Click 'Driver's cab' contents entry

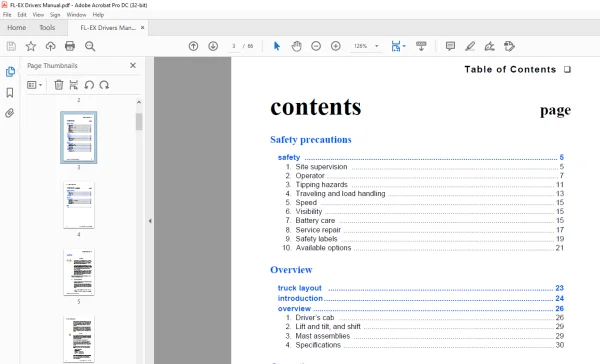tap(315, 317)
